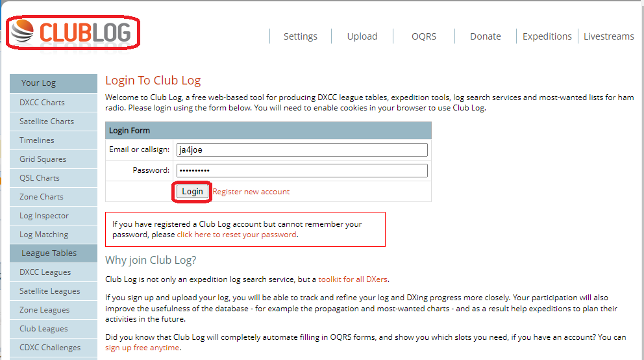Open Satellite Charts in sidebar
This screenshot has width=644, height=360.
(53, 122)
